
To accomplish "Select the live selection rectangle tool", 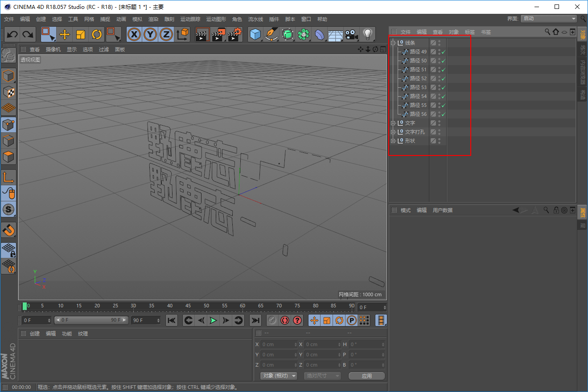I will [48, 34].
